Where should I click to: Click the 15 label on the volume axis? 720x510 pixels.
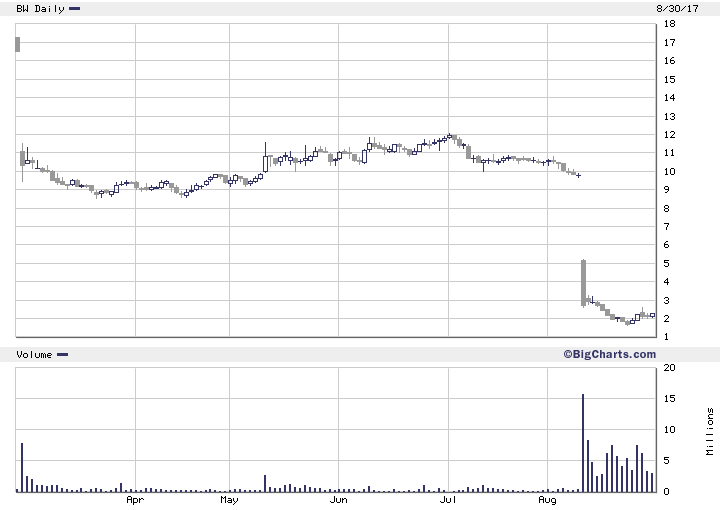[x=669, y=398]
